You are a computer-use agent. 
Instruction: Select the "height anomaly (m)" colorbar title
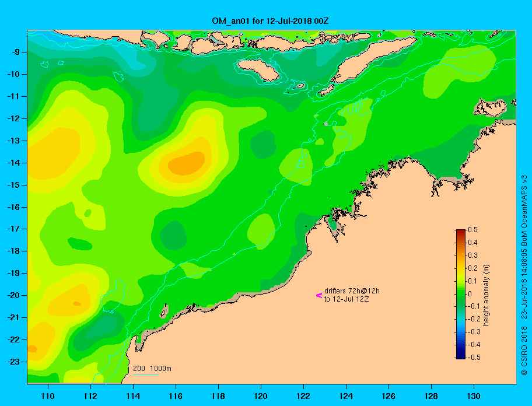click(487, 295)
